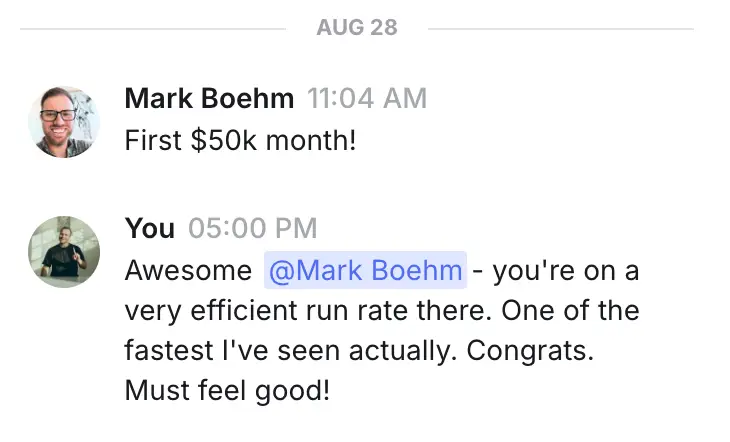Open the 05:00 PM message timestamp
Image resolution: width=730 pixels, height=442 pixels.
(252, 228)
